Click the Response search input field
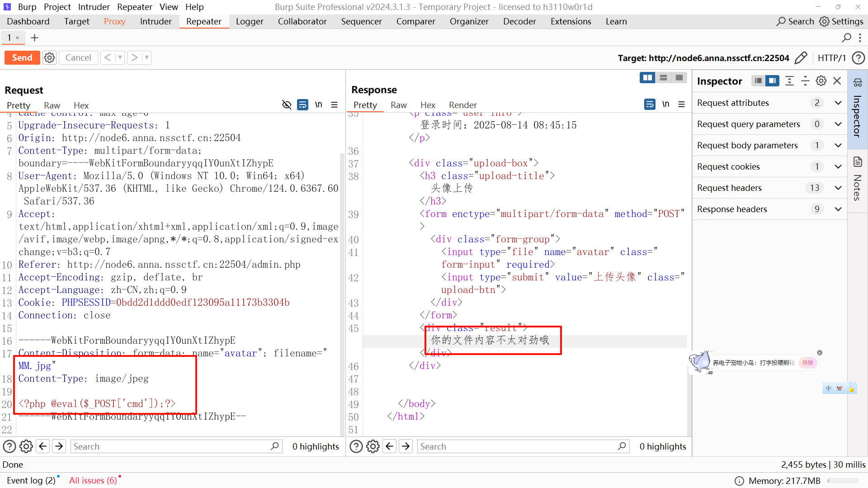This screenshot has width=868, height=488. pos(524,446)
